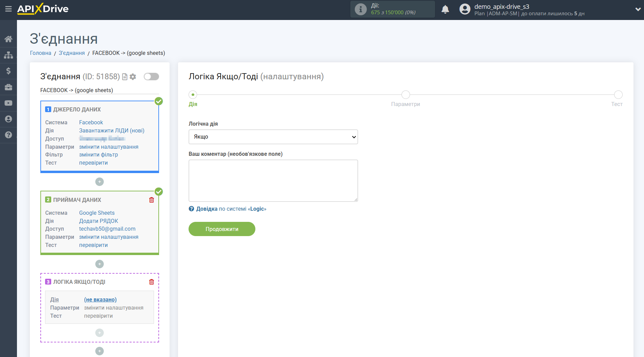The height and width of the screenshot is (357, 644).
Task: Open the connection document copy icon
Action: pos(125,77)
